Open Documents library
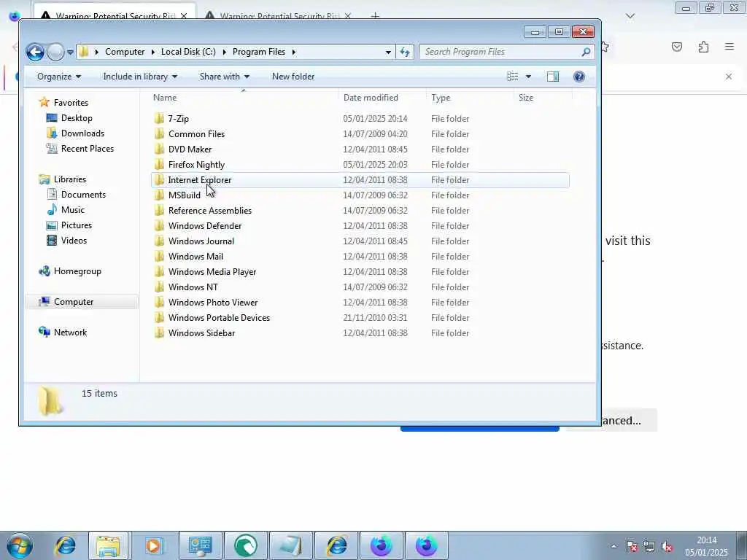Viewport: 747px width, 560px height. point(83,194)
